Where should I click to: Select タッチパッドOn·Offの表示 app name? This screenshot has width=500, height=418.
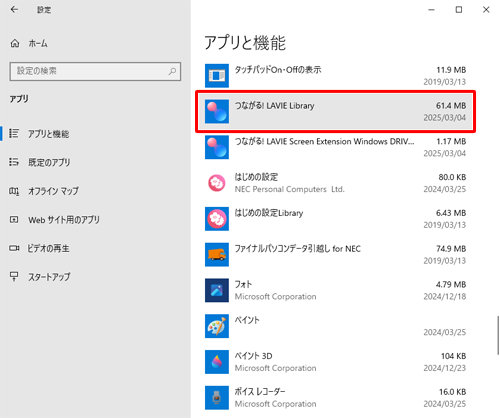pos(278,70)
